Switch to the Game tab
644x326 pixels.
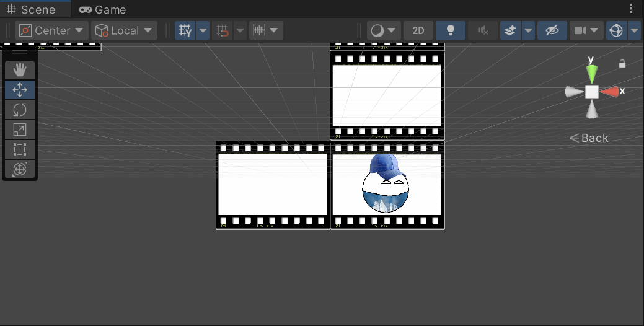(103, 9)
